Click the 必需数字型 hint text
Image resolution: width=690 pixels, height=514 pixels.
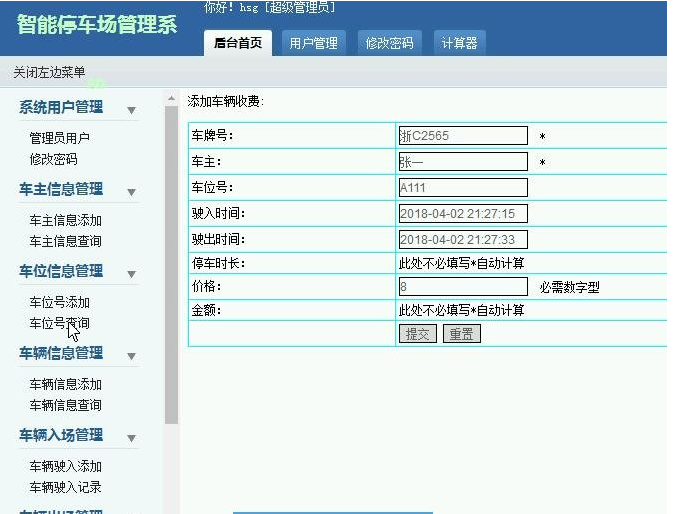click(569, 287)
